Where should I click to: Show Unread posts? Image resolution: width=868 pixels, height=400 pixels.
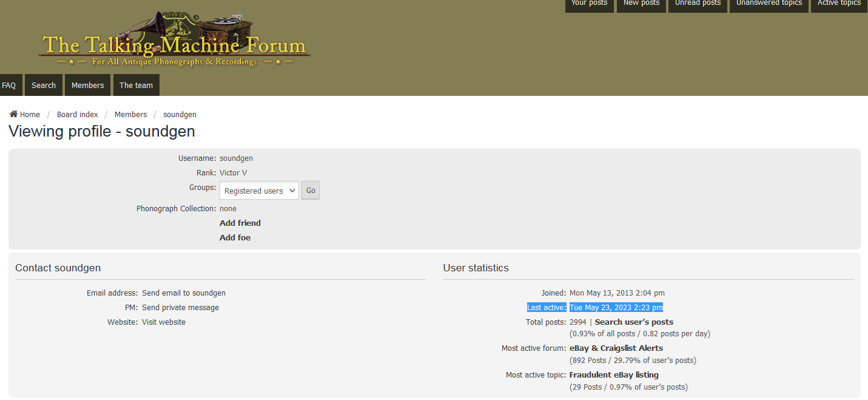click(x=698, y=4)
